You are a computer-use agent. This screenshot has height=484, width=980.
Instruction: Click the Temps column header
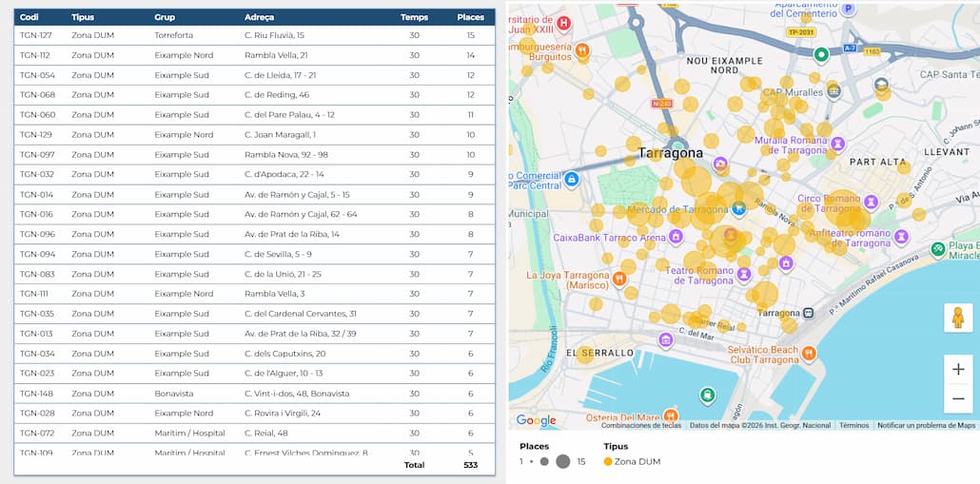(414, 17)
